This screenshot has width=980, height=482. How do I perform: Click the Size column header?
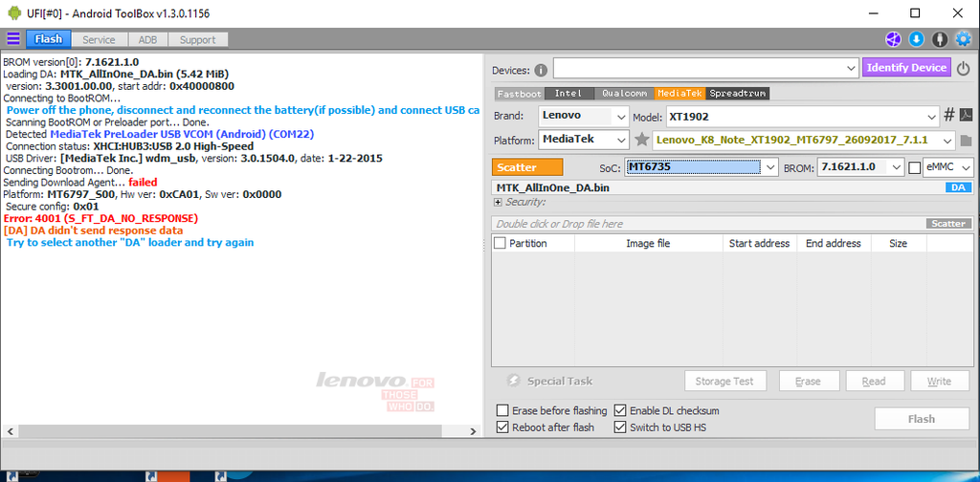898,244
